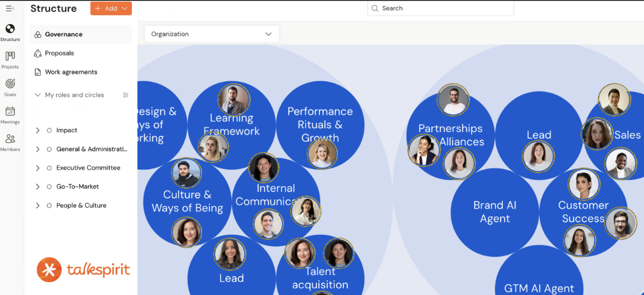Collapse My roles and circles section
644x295 pixels.
tap(38, 95)
